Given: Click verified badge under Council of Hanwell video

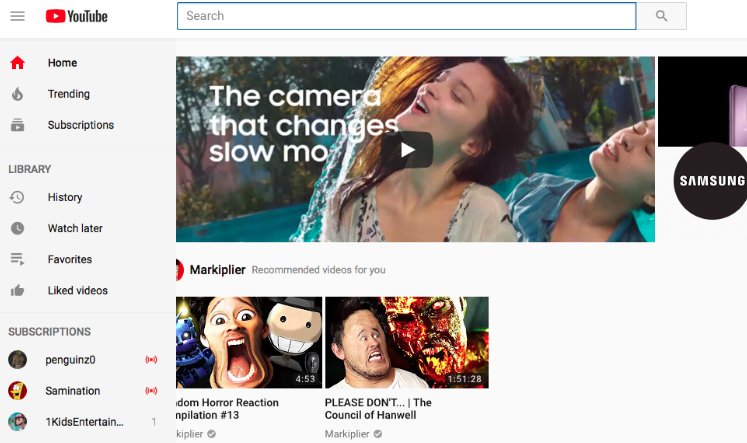Looking at the screenshot, I should click(x=378, y=434).
